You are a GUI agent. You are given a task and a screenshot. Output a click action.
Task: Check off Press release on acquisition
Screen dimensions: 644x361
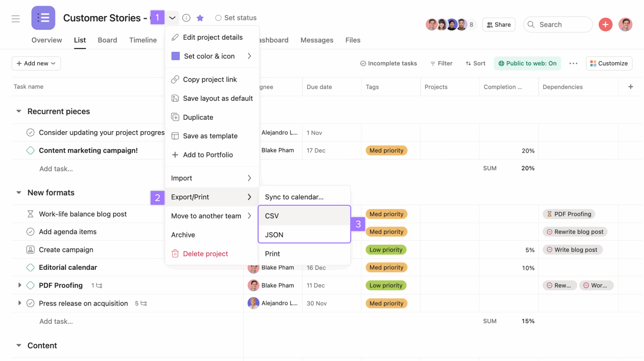tap(30, 303)
